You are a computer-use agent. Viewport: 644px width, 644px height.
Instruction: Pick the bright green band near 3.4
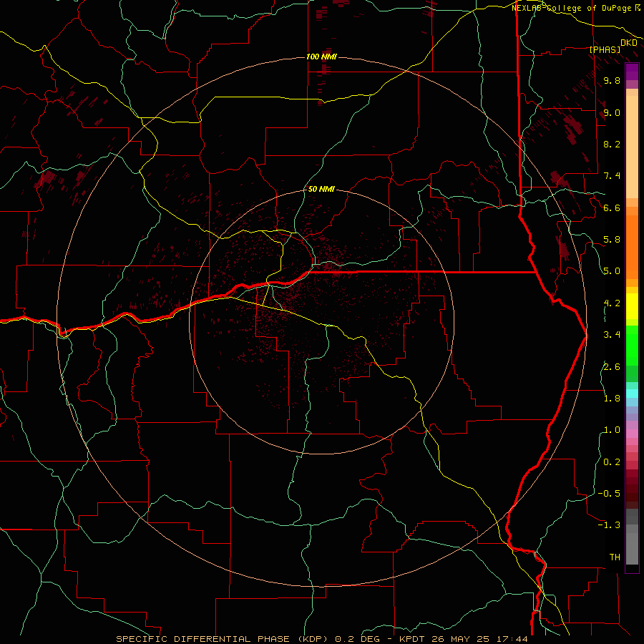point(632,338)
